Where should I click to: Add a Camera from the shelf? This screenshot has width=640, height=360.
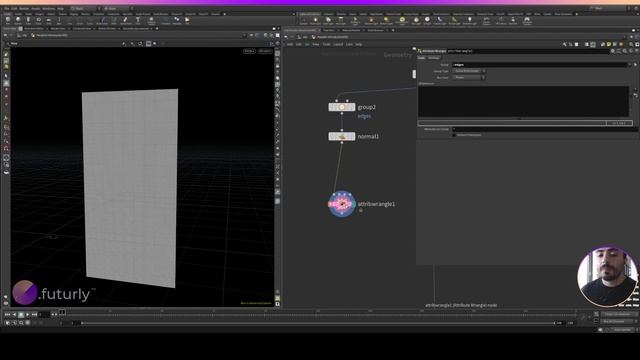tap(303, 20)
